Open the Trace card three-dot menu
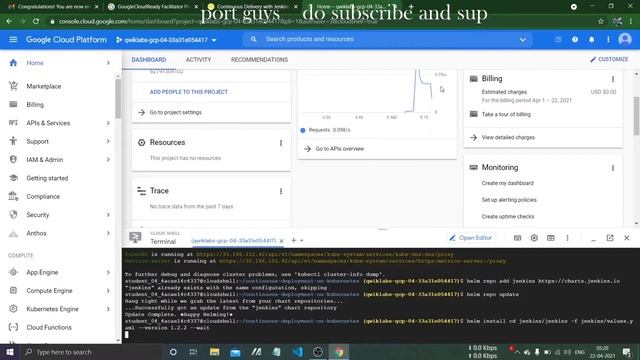The image size is (640, 360). [x=281, y=191]
